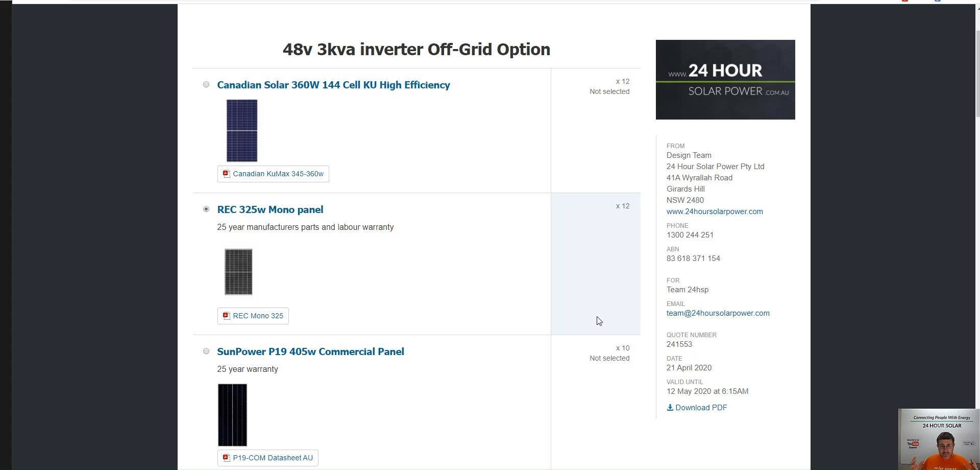Open the Canadian Solar 360W panel title link
The height and width of the screenshot is (470, 980).
[333, 85]
